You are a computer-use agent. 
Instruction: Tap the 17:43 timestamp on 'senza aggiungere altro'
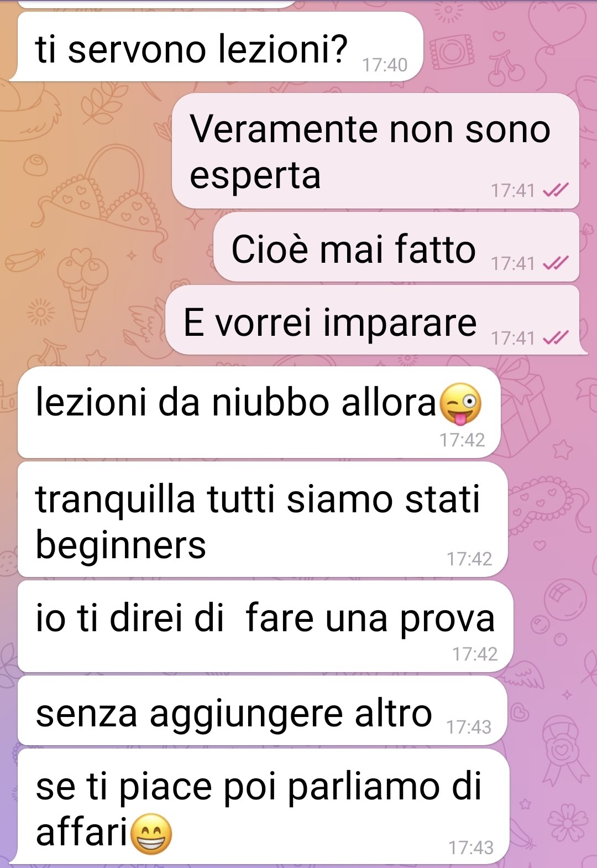click(469, 727)
